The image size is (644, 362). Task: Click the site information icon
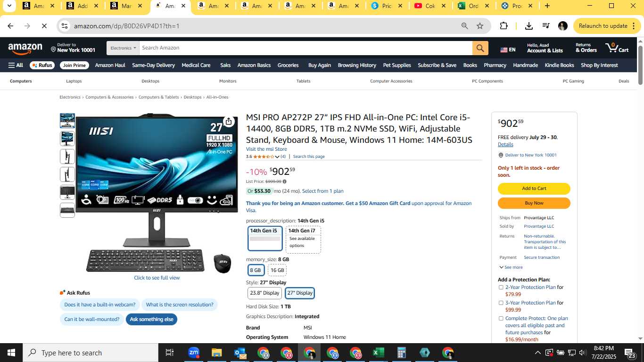(65, 26)
